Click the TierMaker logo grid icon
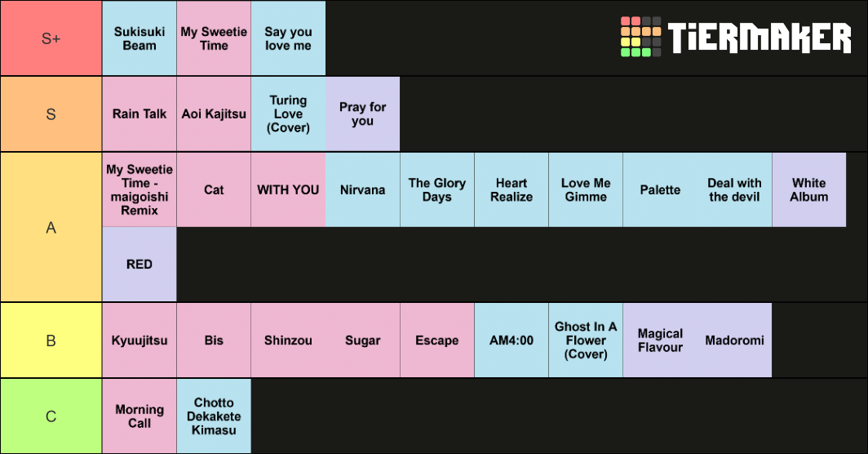This screenshot has height=454, width=868. 640,37
